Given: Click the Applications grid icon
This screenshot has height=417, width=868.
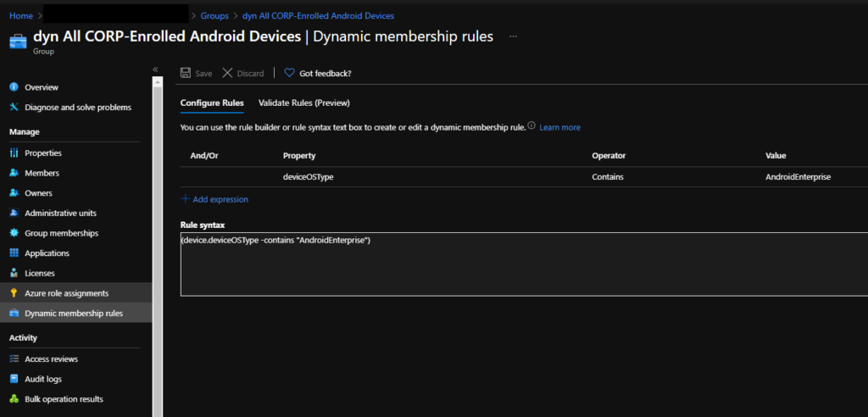Looking at the screenshot, I should click(14, 253).
